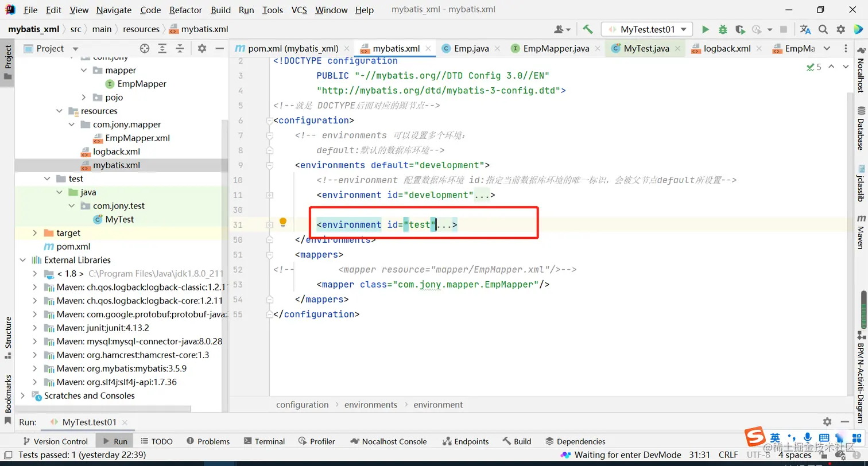Select EmpMapper.xml in the project tree

point(137,138)
